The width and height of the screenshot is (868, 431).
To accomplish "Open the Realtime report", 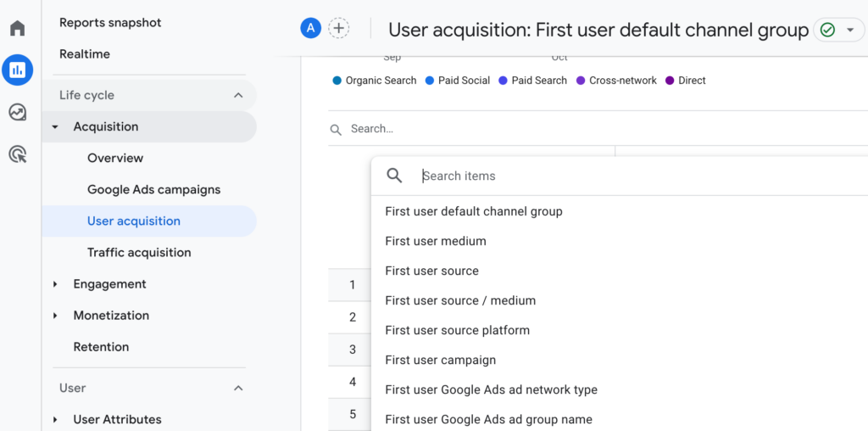I will coord(85,54).
